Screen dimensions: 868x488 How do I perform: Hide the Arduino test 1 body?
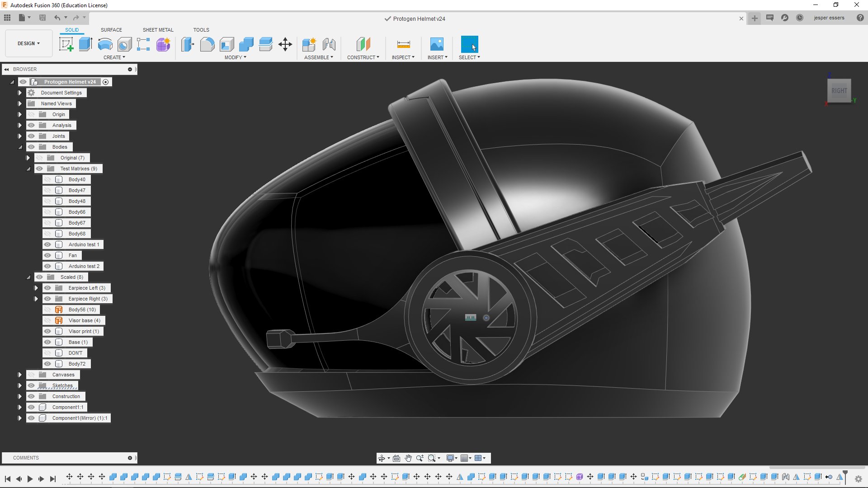tap(47, 244)
